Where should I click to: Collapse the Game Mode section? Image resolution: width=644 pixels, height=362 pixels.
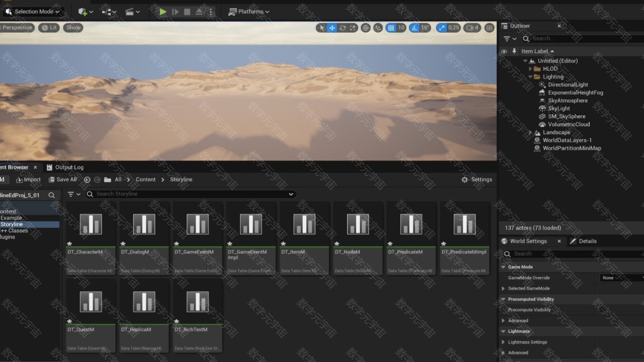click(503, 267)
